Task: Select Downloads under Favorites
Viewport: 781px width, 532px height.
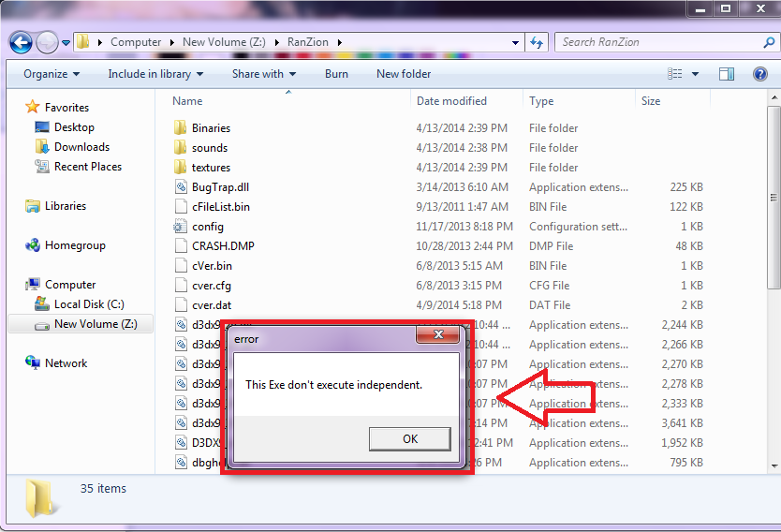Action: coord(81,147)
